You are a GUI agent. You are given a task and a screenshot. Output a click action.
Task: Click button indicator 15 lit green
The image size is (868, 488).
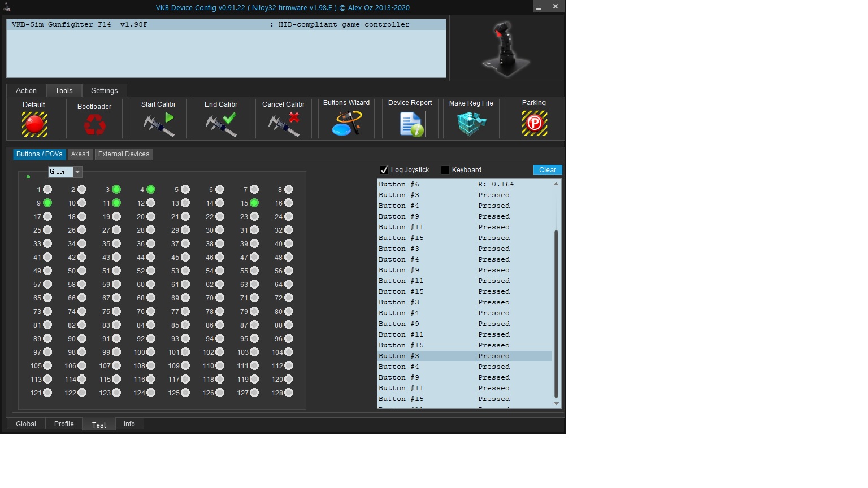254,203
